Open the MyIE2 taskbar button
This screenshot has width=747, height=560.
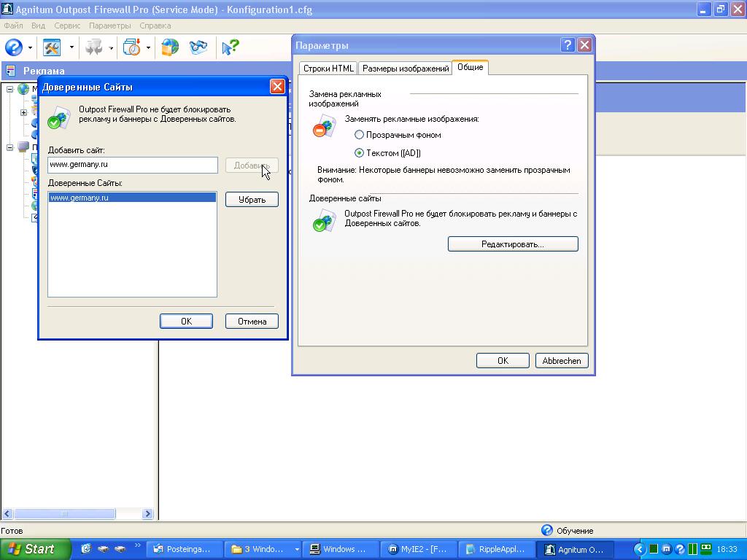(x=419, y=549)
